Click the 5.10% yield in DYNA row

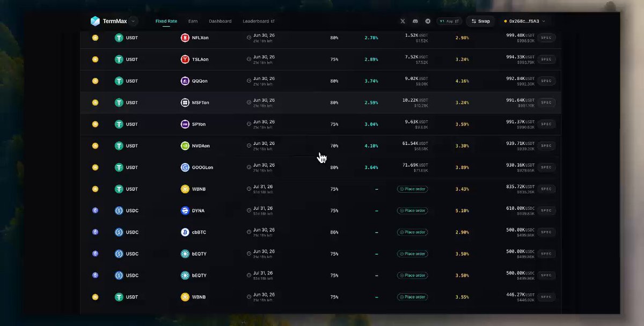462,211
